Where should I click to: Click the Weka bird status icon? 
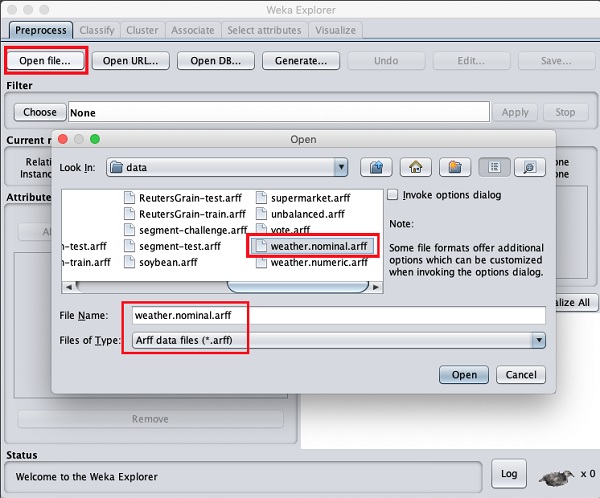(x=557, y=477)
